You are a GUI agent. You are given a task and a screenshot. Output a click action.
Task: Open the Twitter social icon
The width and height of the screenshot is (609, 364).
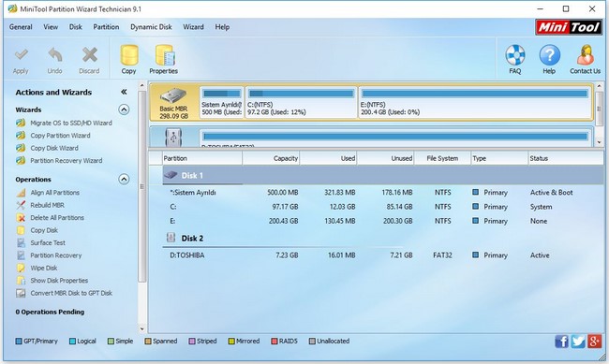[578, 342]
